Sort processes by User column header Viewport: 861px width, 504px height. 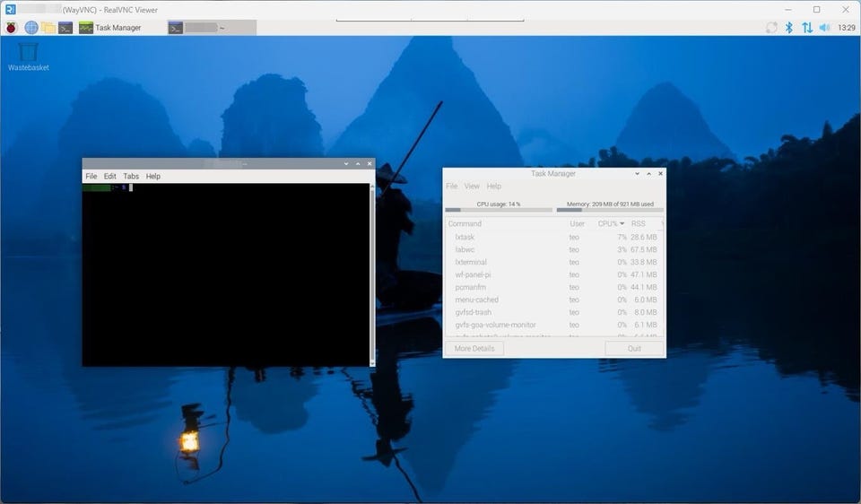577,223
